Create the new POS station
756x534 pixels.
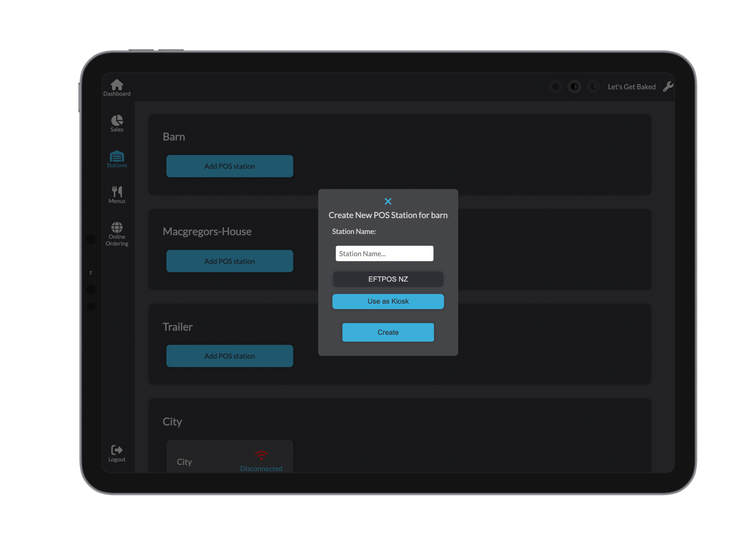tap(388, 332)
